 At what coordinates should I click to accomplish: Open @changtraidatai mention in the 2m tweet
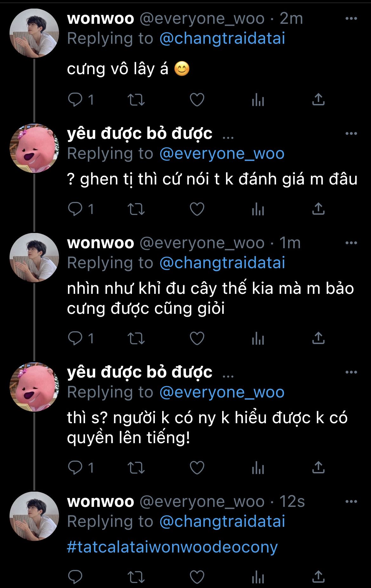(222, 39)
